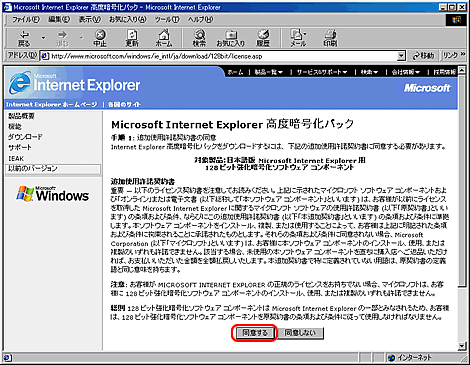Screen dimensions: 470x365
Task: Click the 同意する agree button
Action: (x=255, y=333)
